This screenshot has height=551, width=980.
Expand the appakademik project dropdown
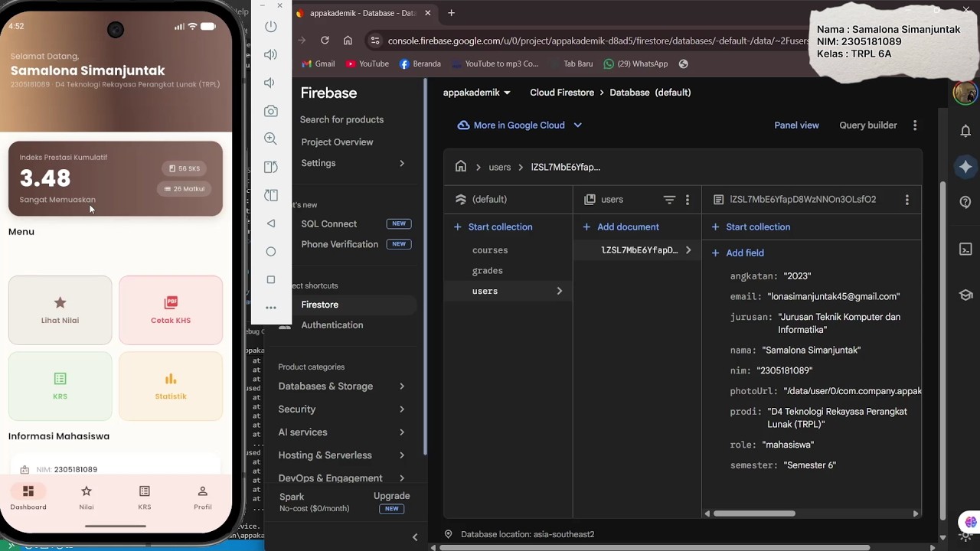[477, 93]
